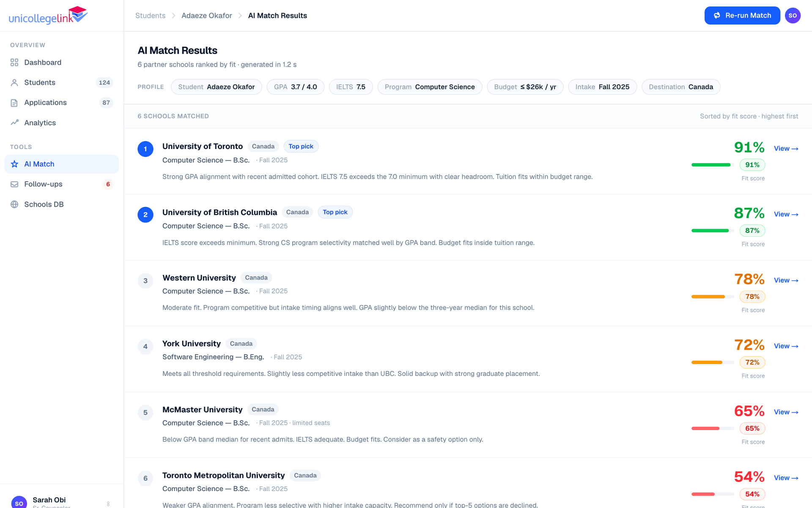View University of British Columbia match details
Image resolution: width=812 pixels, height=508 pixels.
pos(786,214)
